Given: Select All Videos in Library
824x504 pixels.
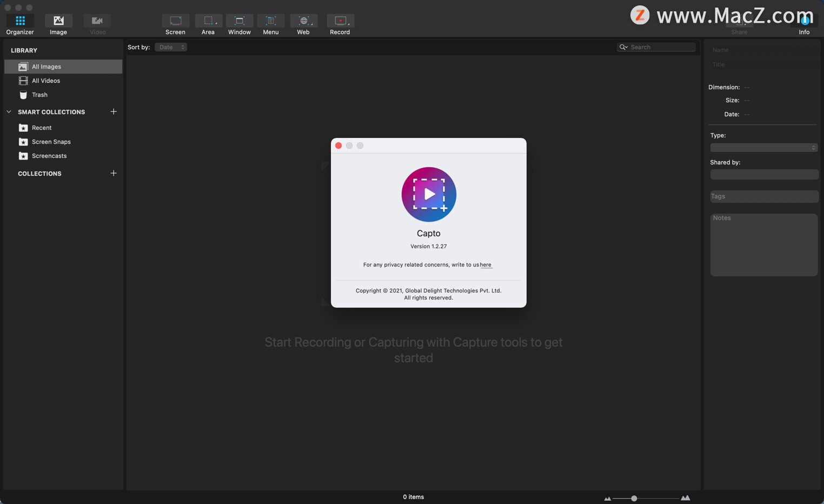Looking at the screenshot, I should 63,81.
